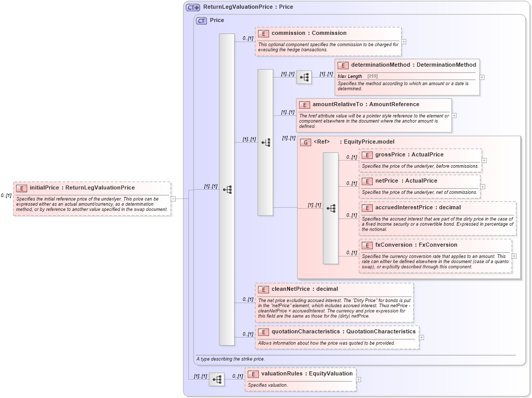Collapse the initialPrice element node

173,199
